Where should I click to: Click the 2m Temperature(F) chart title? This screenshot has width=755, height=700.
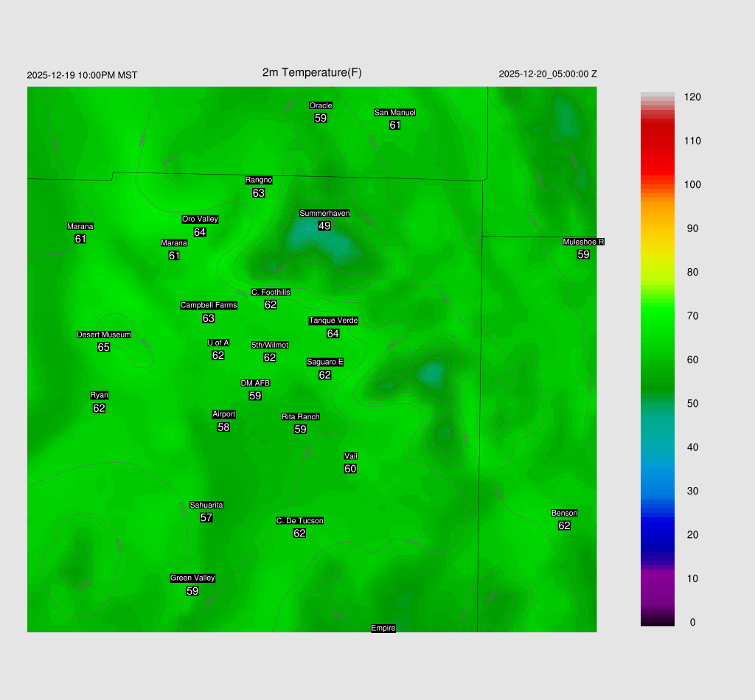(312, 72)
